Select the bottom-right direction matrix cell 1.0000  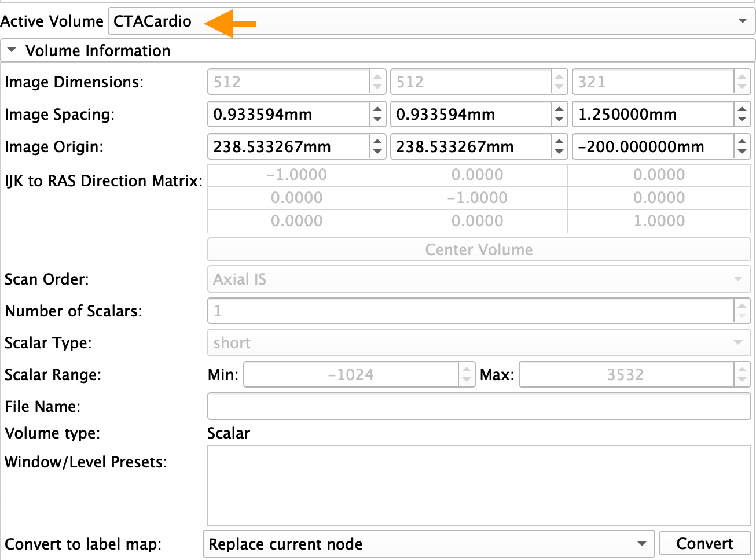pos(659,221)
